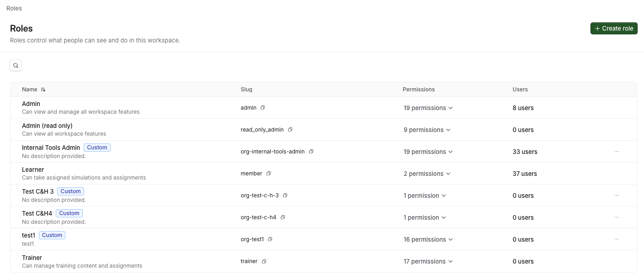
Task: Expand the 16 permissions dropdown
Action: click(x=428, y=239)
